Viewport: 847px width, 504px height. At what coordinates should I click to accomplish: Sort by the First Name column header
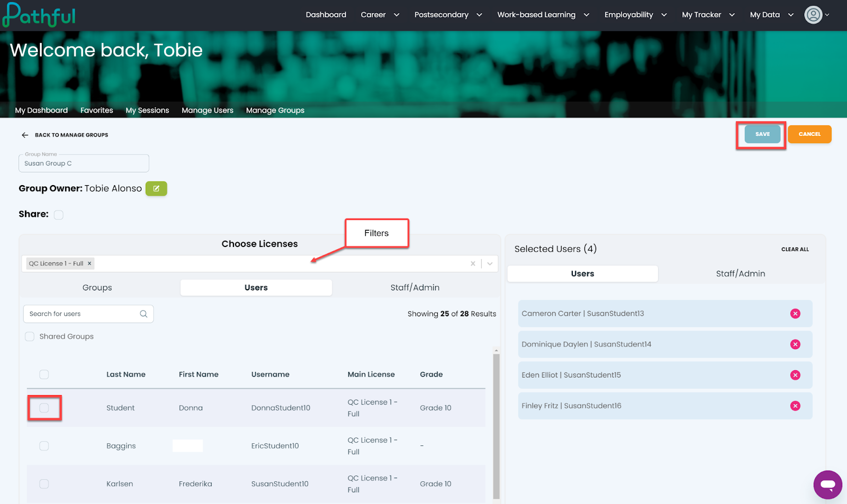tap(199, 374)
